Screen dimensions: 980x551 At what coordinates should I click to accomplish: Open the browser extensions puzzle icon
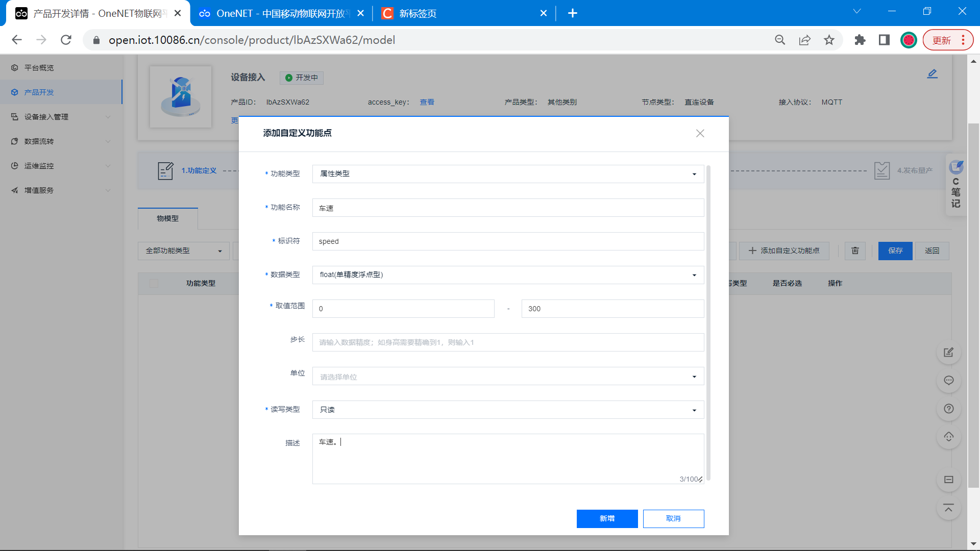(x=860, y=40)
